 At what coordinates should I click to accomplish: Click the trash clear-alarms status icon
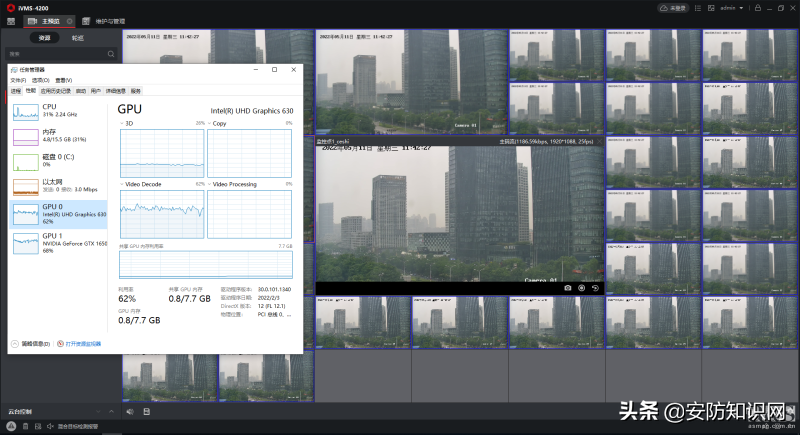click(26, 426)
